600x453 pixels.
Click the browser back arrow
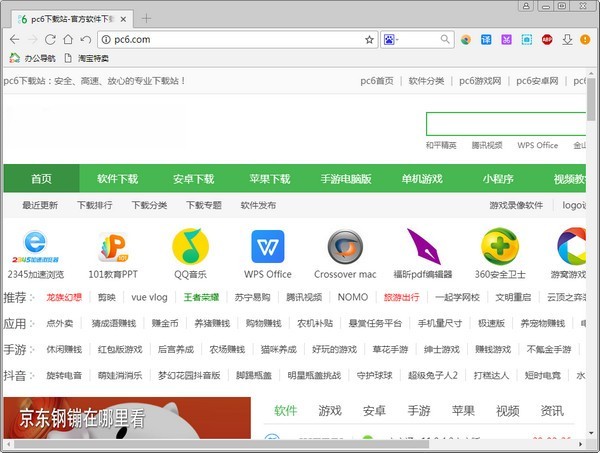(15, 39)
